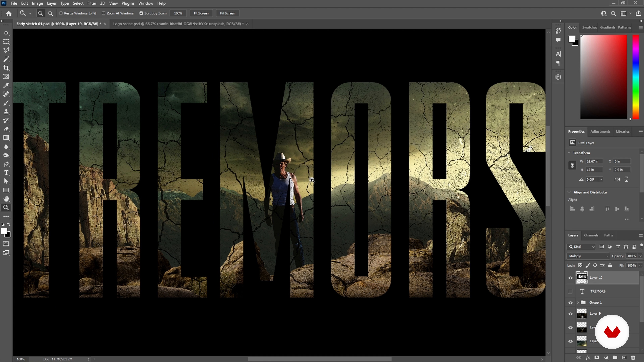644x362 pixels.
Task: Show more align options ellipsis
Action: pos(627,219)
